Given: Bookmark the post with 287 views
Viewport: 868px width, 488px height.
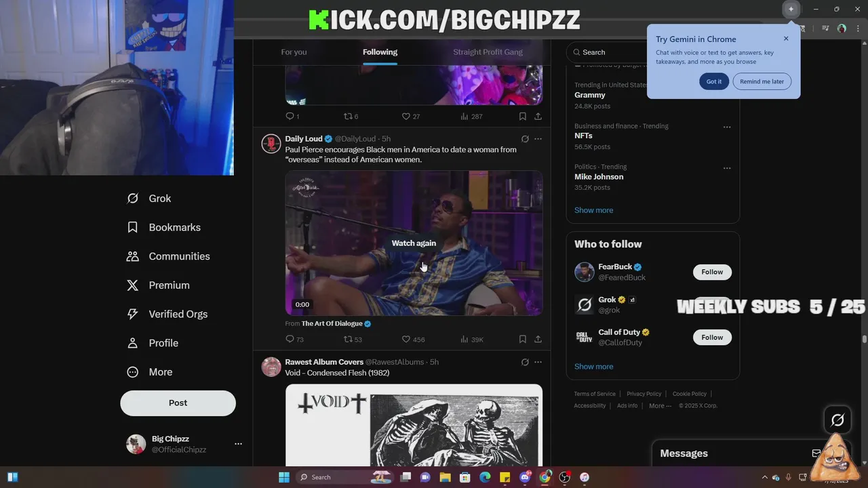Looking at the screenshot, I should [x=522, y=117].
